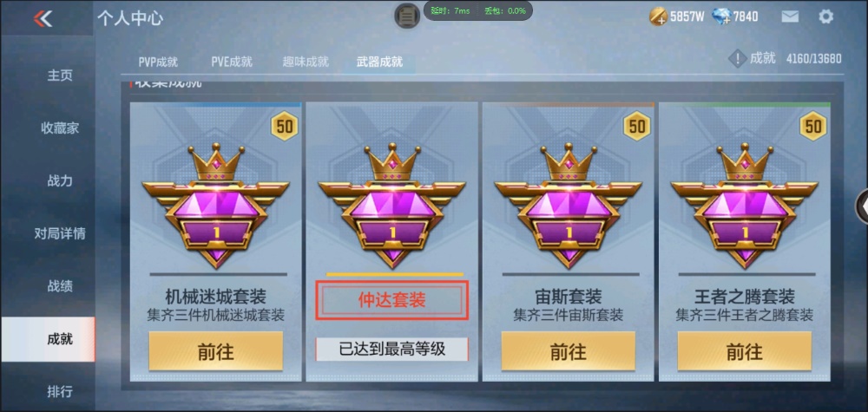Click 前往 button under 宙斯套装
Image resolution: width=868 pixels, height=412 pixels.
(x=568, y=351)
